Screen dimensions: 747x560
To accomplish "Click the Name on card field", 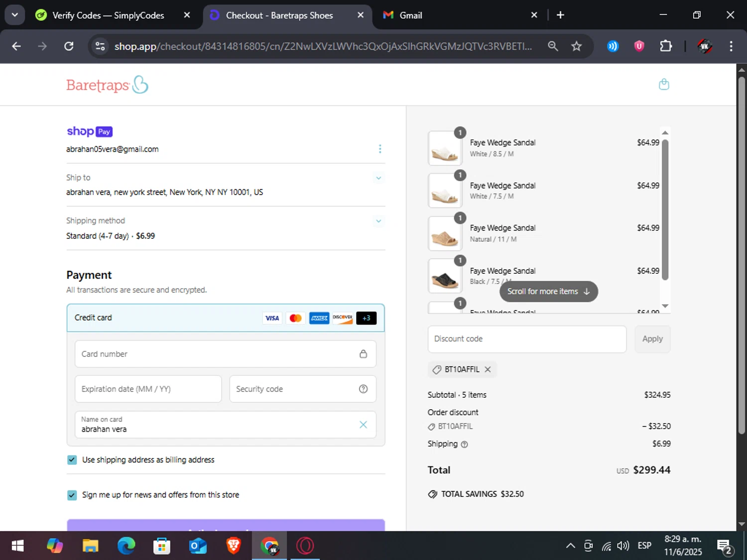I will 226,425.
